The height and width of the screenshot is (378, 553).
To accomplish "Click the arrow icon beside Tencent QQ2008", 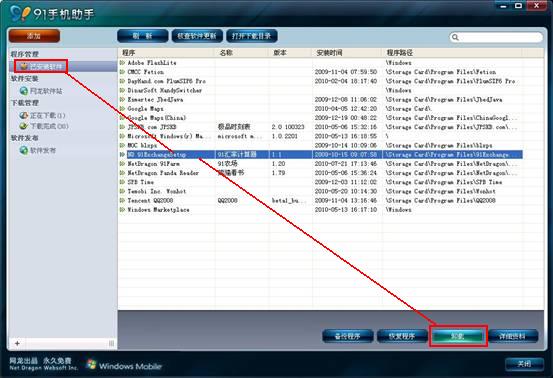I will (x=122, y=200).
